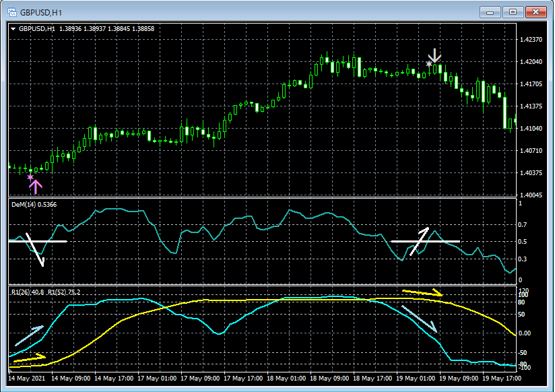Maximize the GBPUSD,H1 chart window
The width and height of the screenshot is (555, 392).
pyautogui.click(x=513, y=12)
